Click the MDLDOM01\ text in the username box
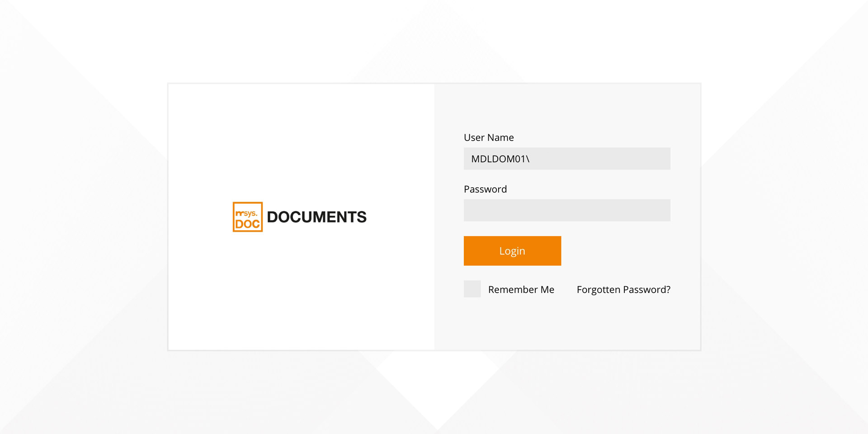This screenshot has height=434, width=868. point(500,159)
